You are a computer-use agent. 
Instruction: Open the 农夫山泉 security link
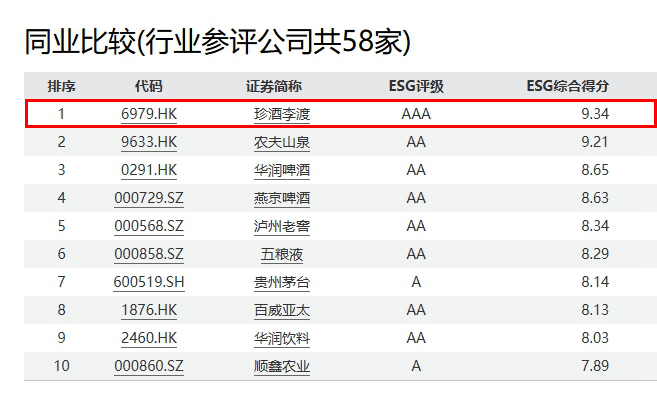click(282, 142)
